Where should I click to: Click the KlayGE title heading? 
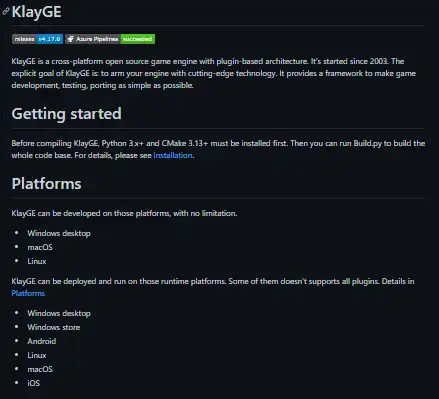[x=37, y=12]
